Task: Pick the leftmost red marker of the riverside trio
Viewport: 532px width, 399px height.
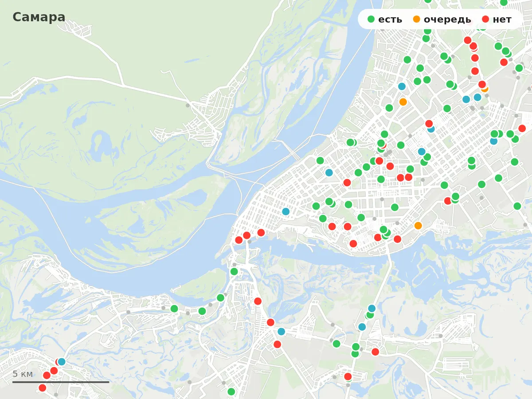Action: click(x=239, y=240)
